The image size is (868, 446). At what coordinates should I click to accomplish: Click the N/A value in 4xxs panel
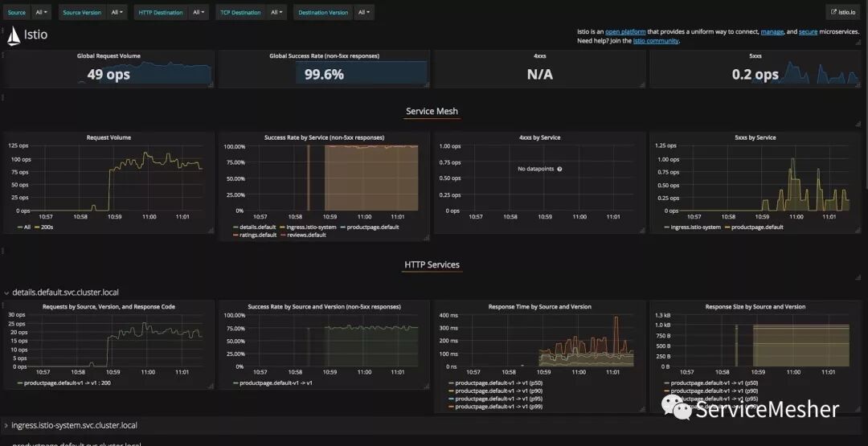pos(540,74)
